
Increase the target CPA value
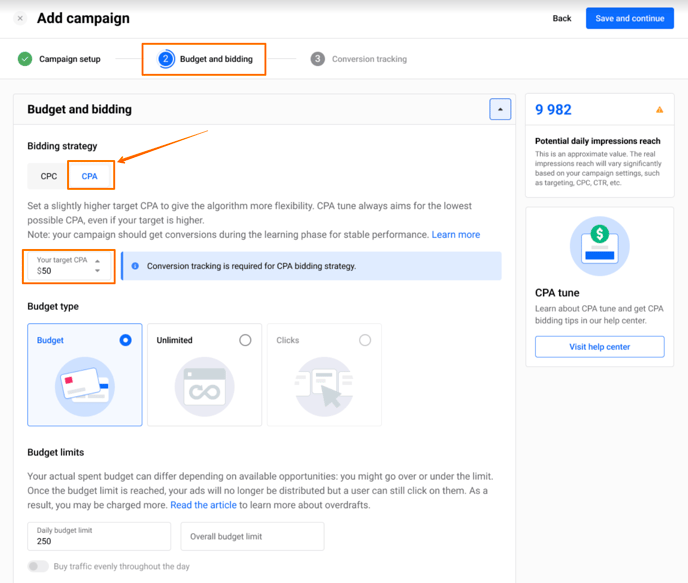pyautogui.click(x=97, y=261)
